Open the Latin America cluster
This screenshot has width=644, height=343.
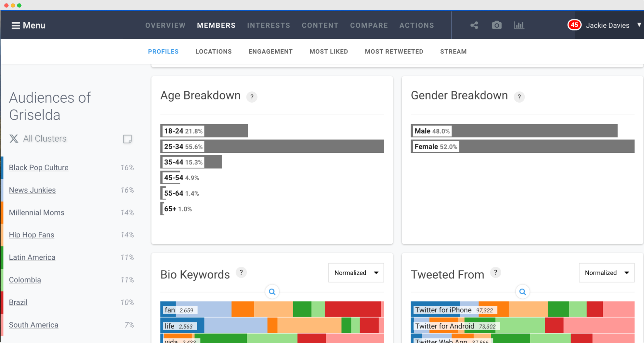point(32,257)
